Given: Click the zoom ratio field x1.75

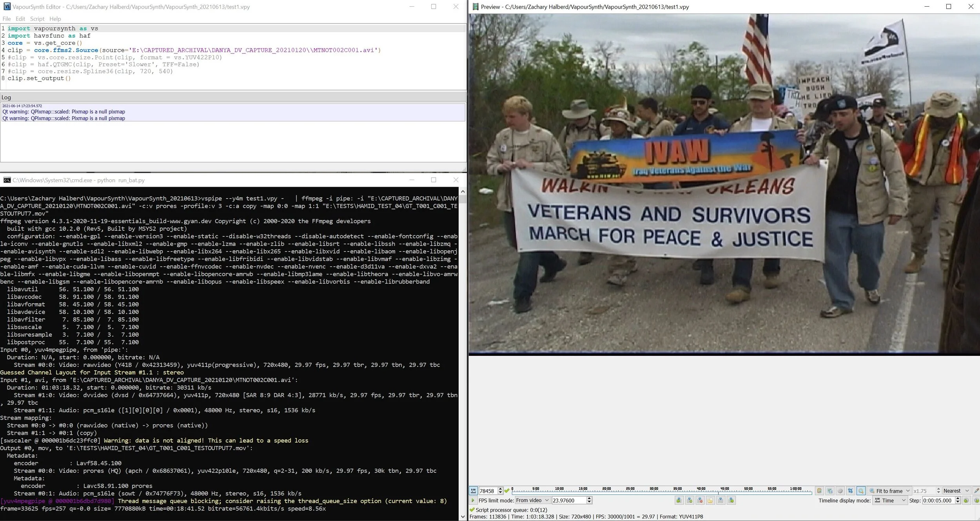Looking at the screenshot, I should pos(924,491).
